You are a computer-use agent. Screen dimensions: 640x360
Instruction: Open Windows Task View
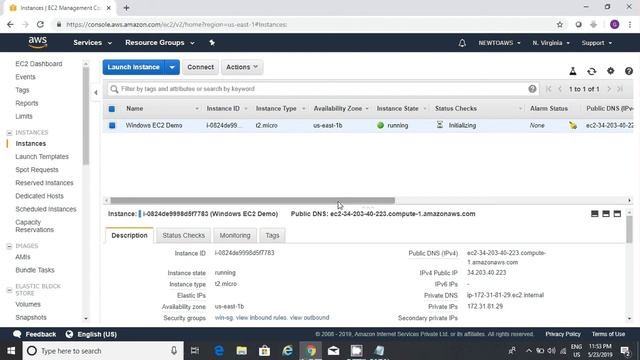(195, 351)
